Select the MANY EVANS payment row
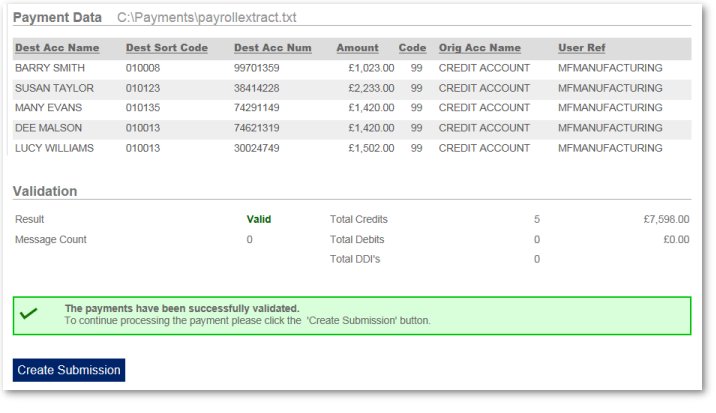The image size is (716, 413). click(x=352, y=108)
